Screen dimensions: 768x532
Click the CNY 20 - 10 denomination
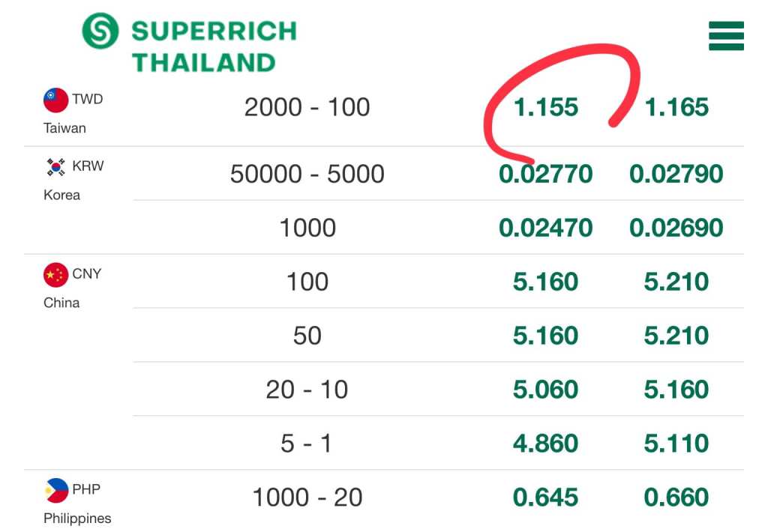tap(307, 390)
